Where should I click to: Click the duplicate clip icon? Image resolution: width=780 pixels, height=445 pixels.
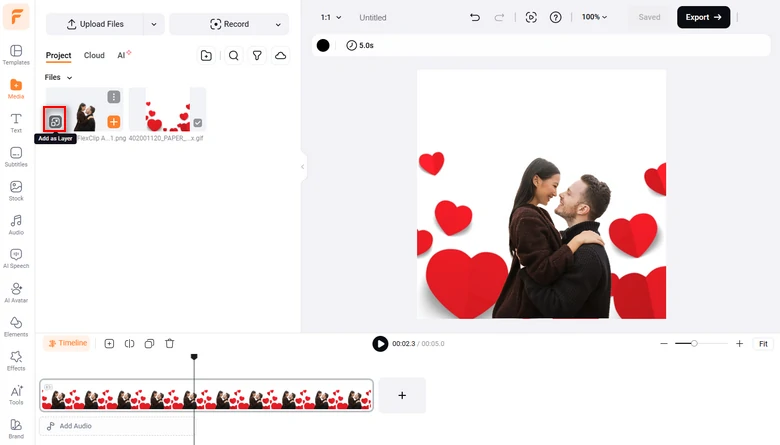click(149, 344)
